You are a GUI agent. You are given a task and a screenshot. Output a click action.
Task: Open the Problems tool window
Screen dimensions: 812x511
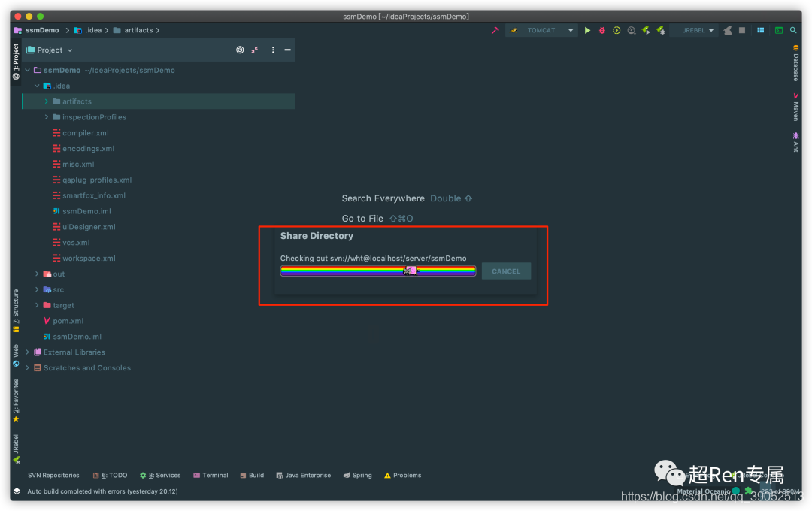coord(402,476)
